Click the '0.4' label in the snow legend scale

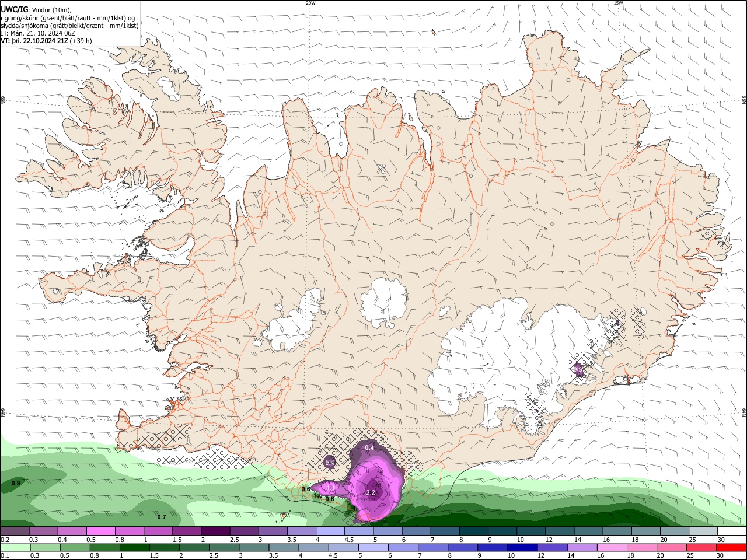(x=62, y=540)
